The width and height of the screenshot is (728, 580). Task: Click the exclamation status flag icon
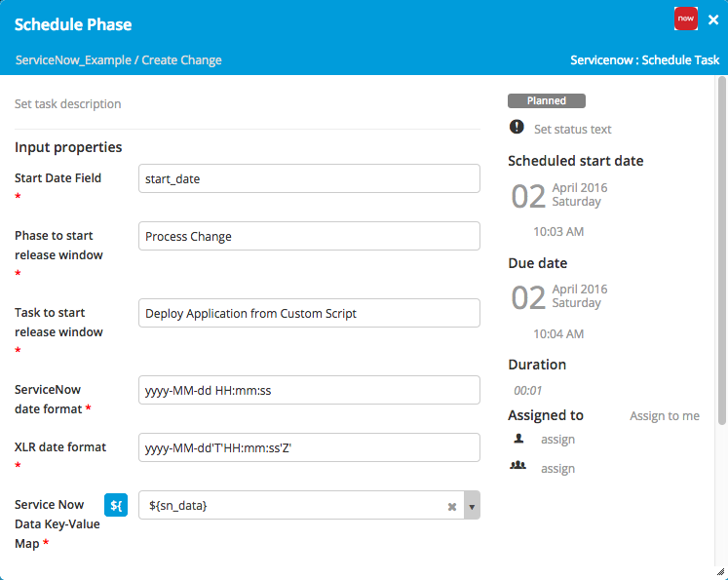(x=517, y=127)
